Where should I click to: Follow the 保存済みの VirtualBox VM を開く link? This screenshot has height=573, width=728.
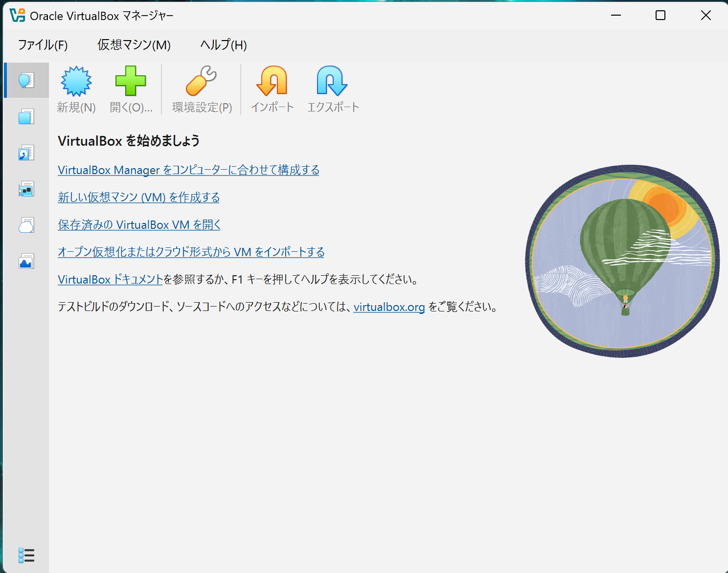[138, 224]
